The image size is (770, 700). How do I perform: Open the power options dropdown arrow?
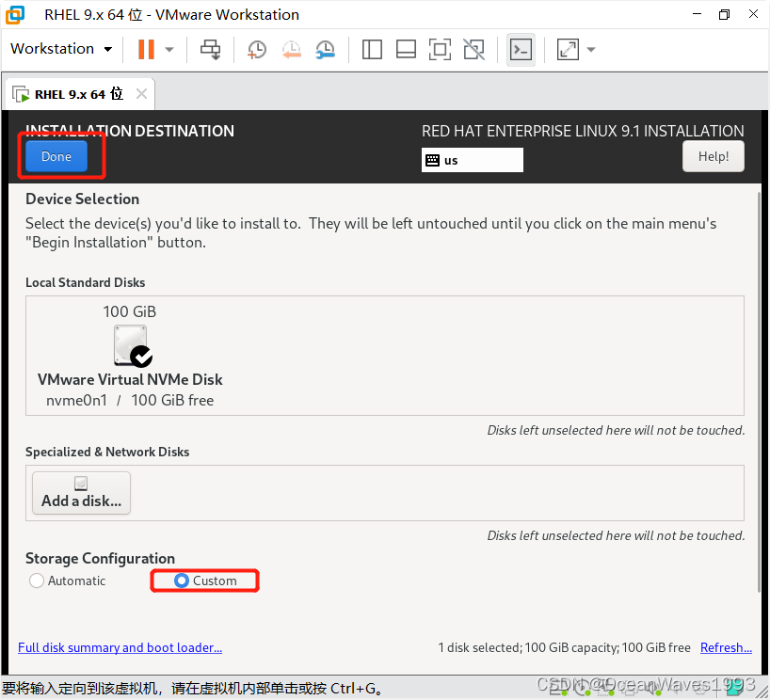click(169, 49)
